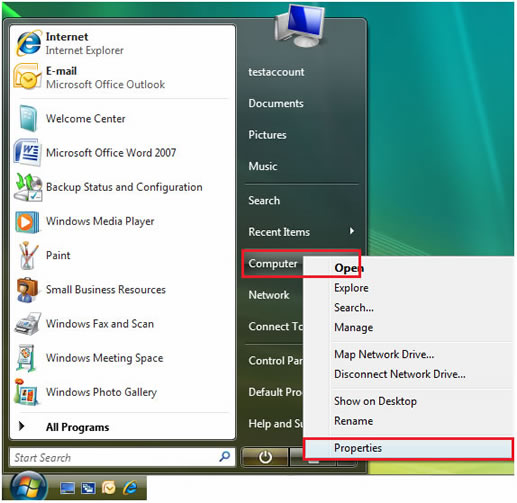Click the Start orb on taskbar

point(28,487)
